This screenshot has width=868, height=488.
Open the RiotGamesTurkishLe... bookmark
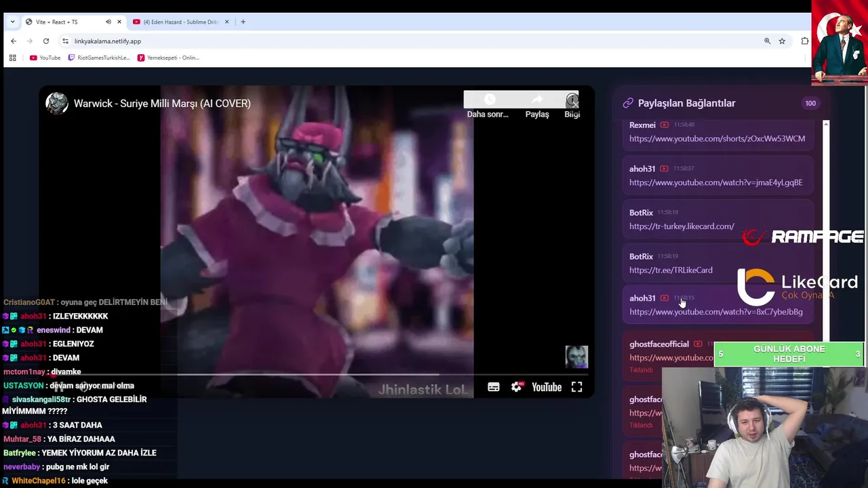point(99,58)
